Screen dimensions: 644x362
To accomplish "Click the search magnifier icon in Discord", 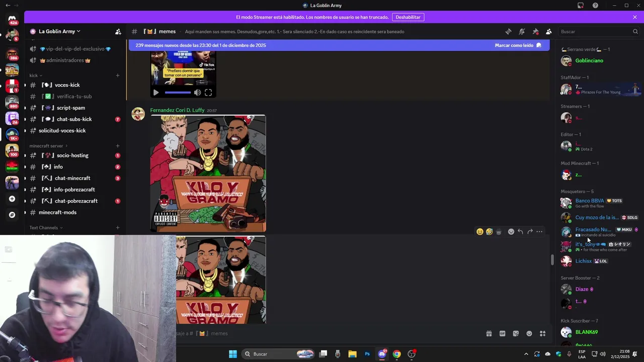I will 635,31.
